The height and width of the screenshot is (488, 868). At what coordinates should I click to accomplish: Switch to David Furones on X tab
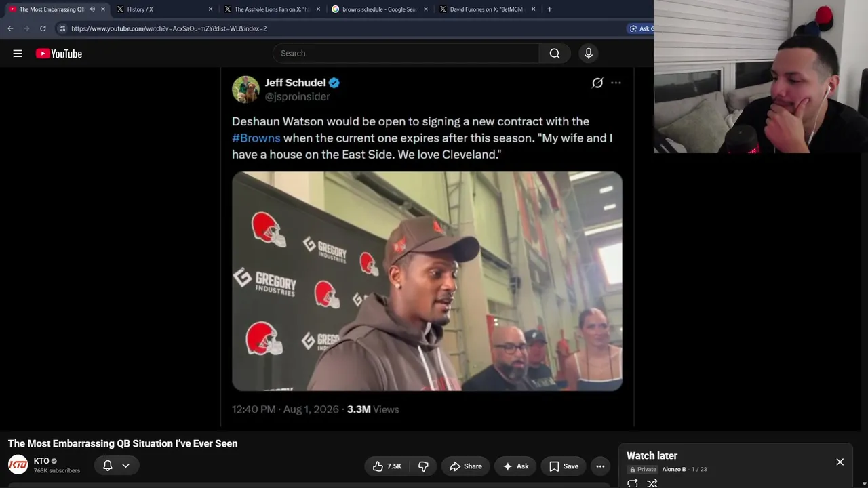pyautogui.click(x=486, y=9)
